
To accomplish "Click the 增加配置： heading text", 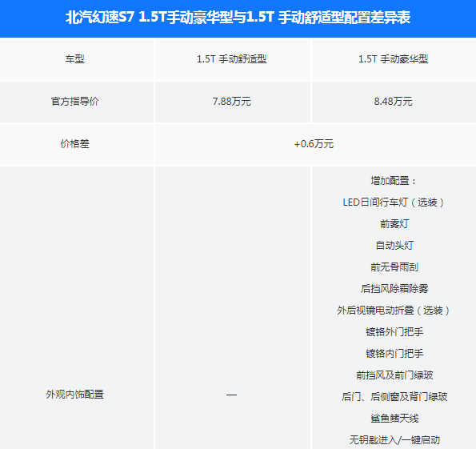I will tap(394, 181).
